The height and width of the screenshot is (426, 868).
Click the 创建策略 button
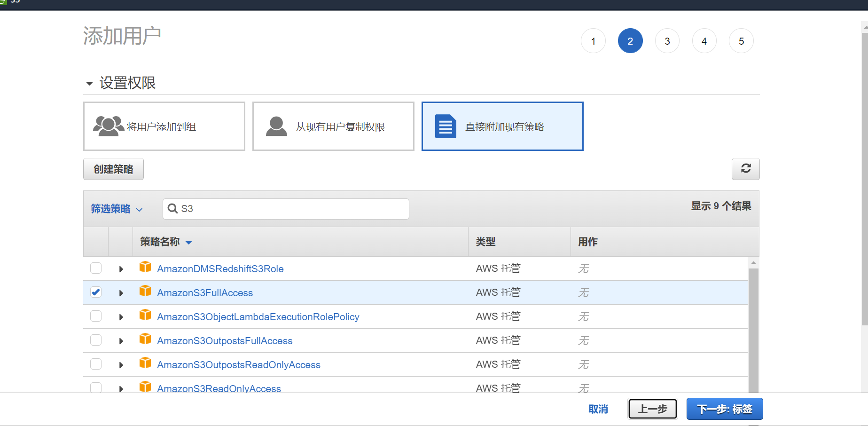click(x=113, y=169)
